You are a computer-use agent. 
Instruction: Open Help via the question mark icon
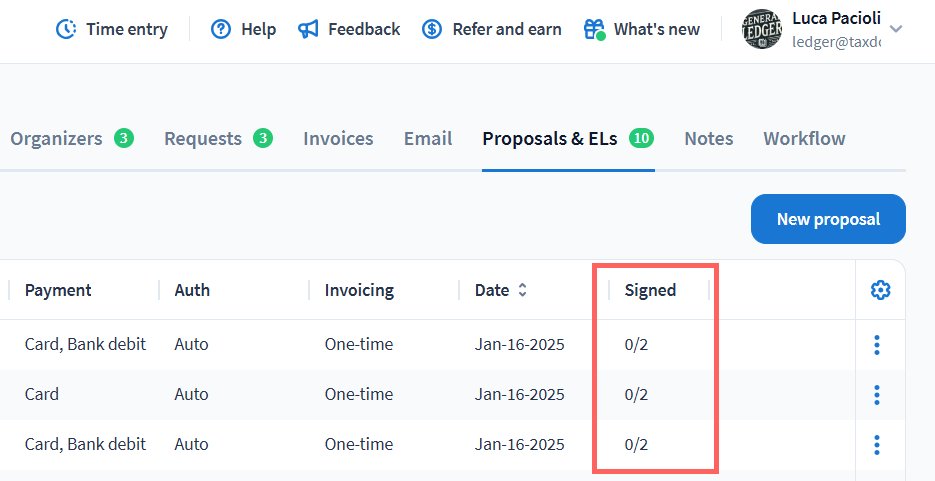(221, 29)
